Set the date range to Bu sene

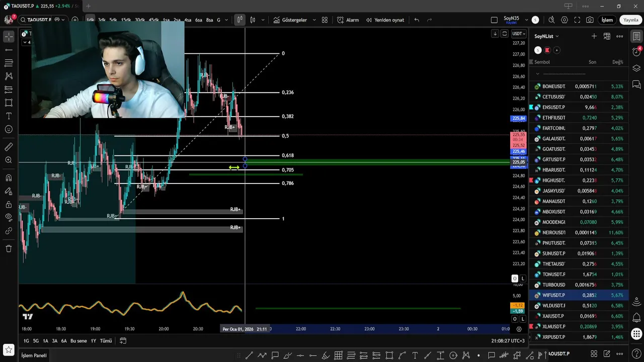(78, 341)
